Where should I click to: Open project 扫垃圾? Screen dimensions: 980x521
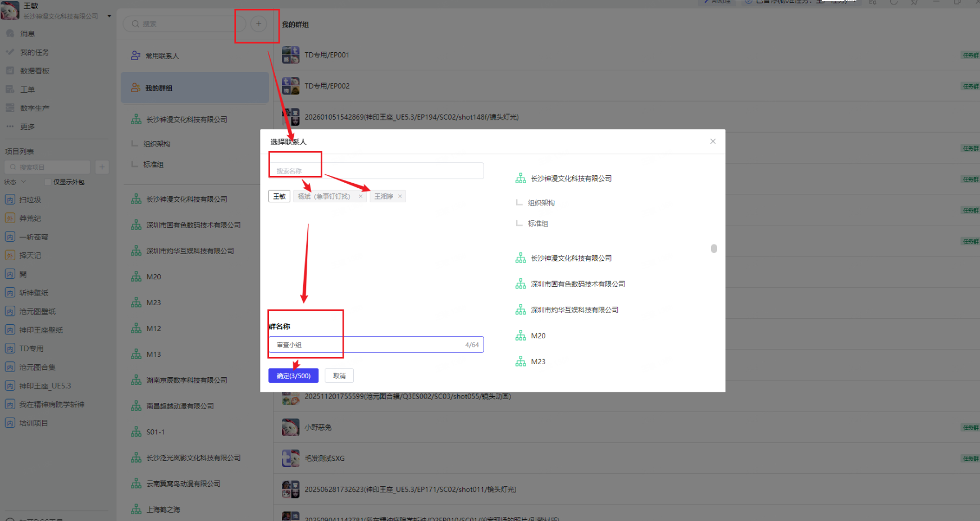click(x=30, y=200)
